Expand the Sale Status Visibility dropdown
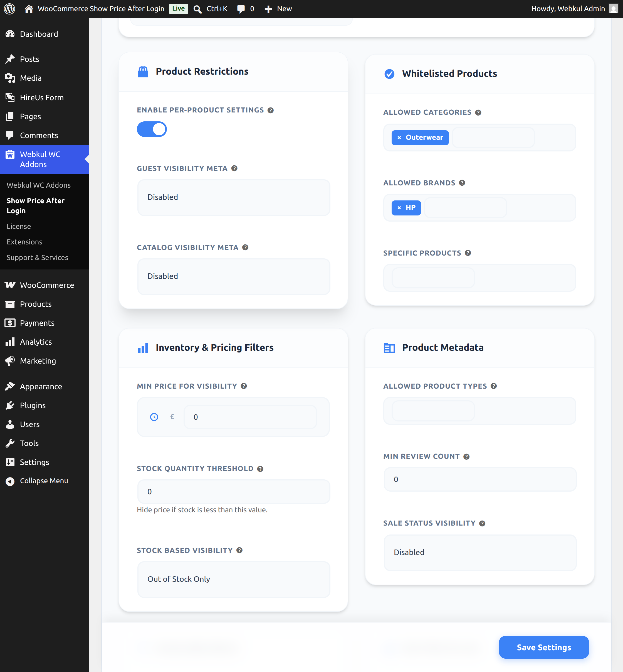 [x=480, y=553]
